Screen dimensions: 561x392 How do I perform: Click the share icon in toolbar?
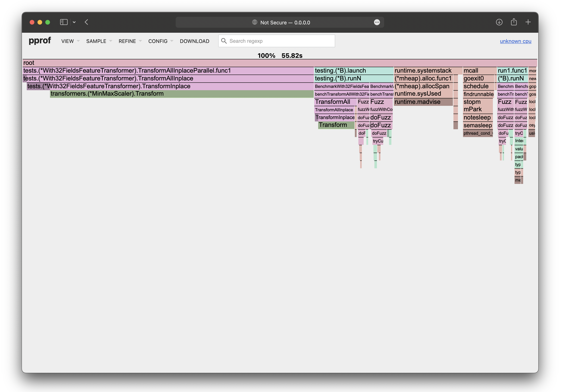coord(514,22)
